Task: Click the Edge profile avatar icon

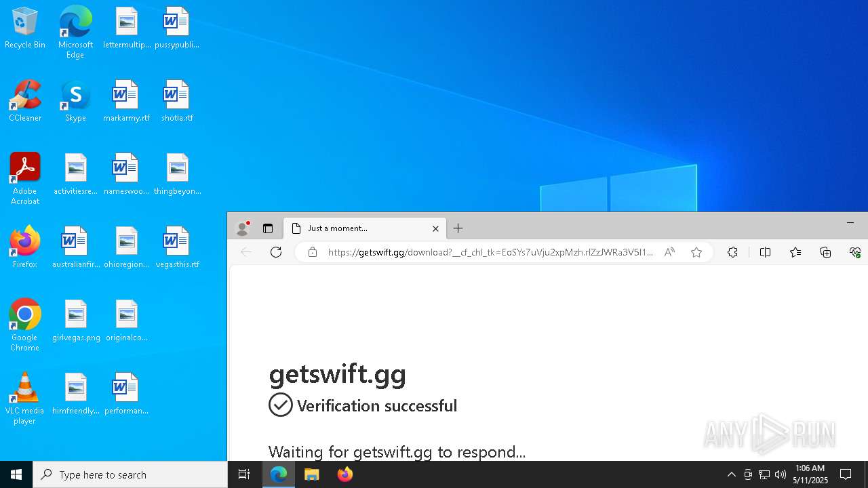Action: click(x=242, y=228)
